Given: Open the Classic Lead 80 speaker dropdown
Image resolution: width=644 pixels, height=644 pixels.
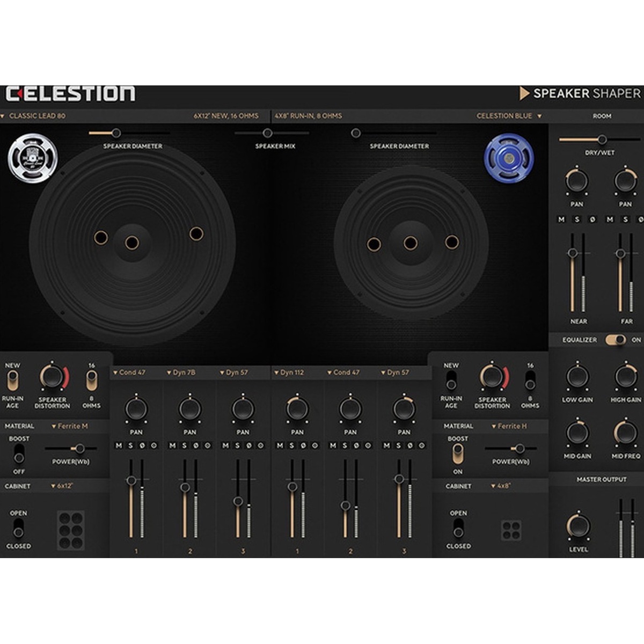Looking at the screenshot, I should pos(33,116).
